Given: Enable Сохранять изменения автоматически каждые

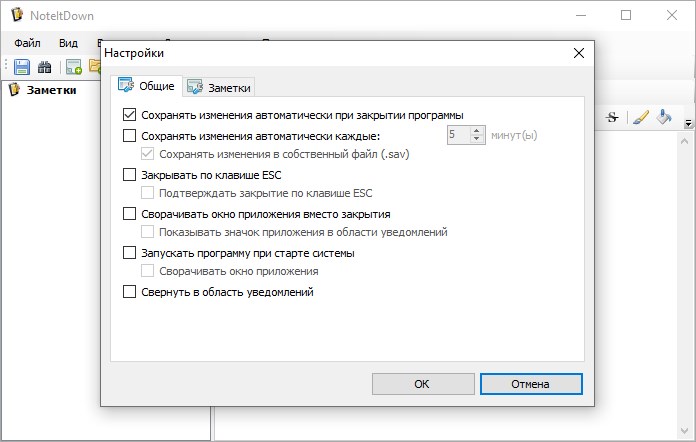Looking at the screenshot, I should coord(129,135).
